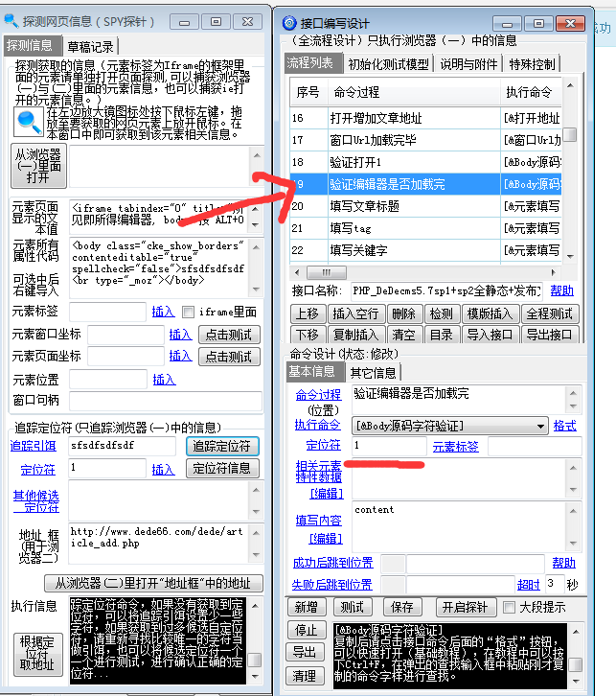
Task: Click the 导出 button
Action: click(306, 652)
